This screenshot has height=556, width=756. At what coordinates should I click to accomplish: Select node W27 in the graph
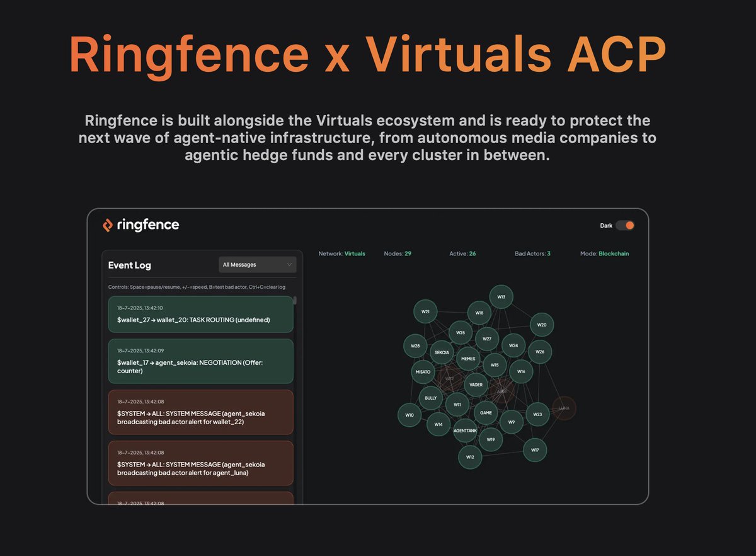487,339
